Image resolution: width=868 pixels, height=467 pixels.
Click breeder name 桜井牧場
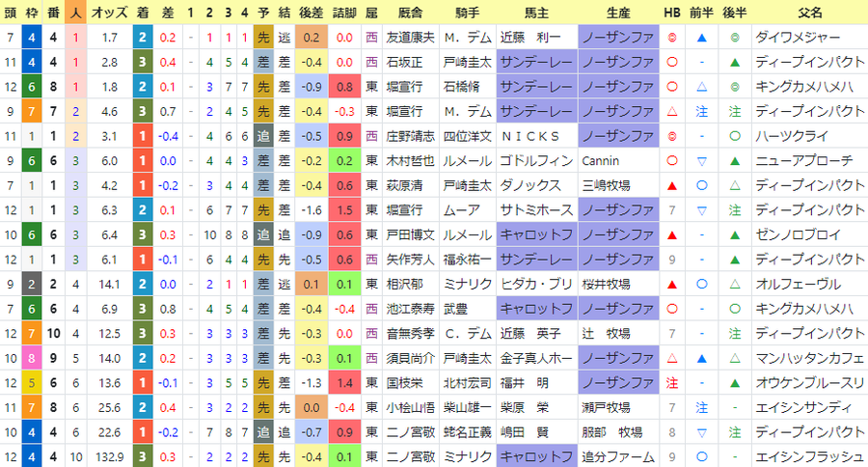coord(607,285)
